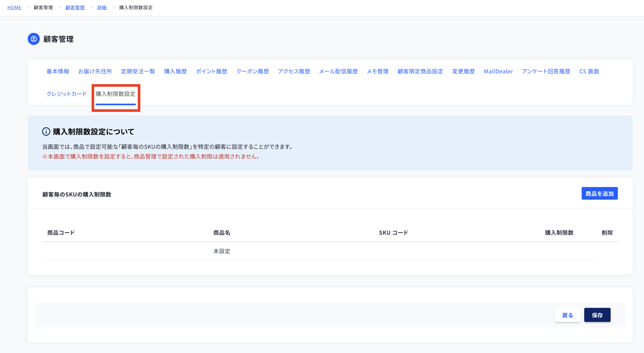Viewport: 644px width, 353px height.
Task: Switch to the お届け先住所 tab
Action: 95,71
